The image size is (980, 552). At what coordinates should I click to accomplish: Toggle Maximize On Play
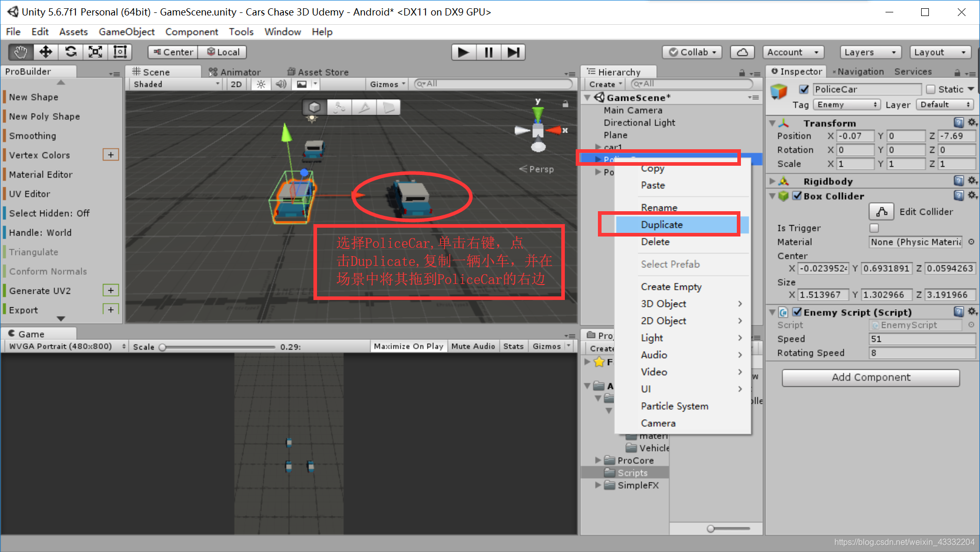408,346
